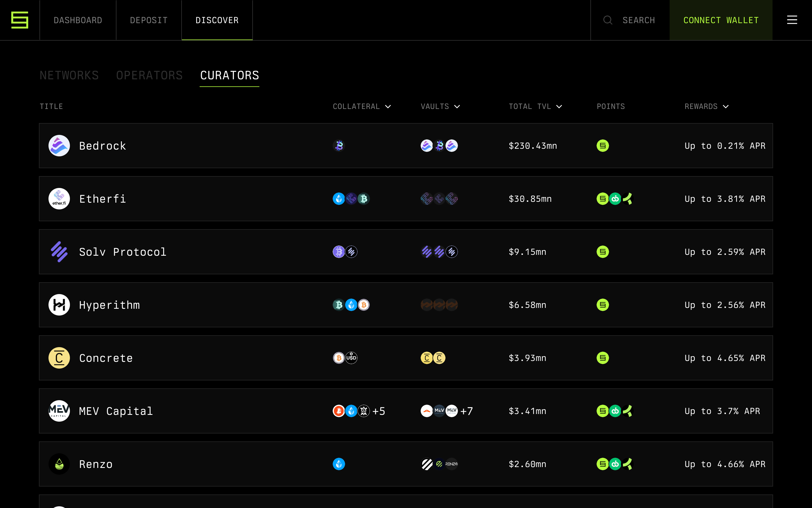Click the MEV Capital curator logo
Image resolution: width=812 pixels, height=508 pixels.
59,411
